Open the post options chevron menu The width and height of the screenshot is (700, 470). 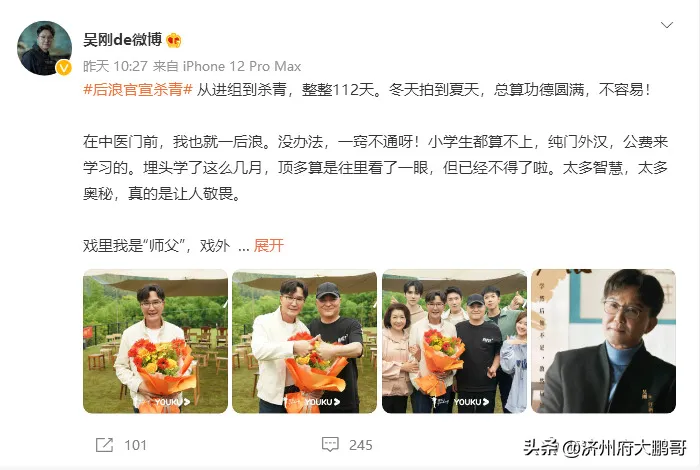click(x=667, y=25)
